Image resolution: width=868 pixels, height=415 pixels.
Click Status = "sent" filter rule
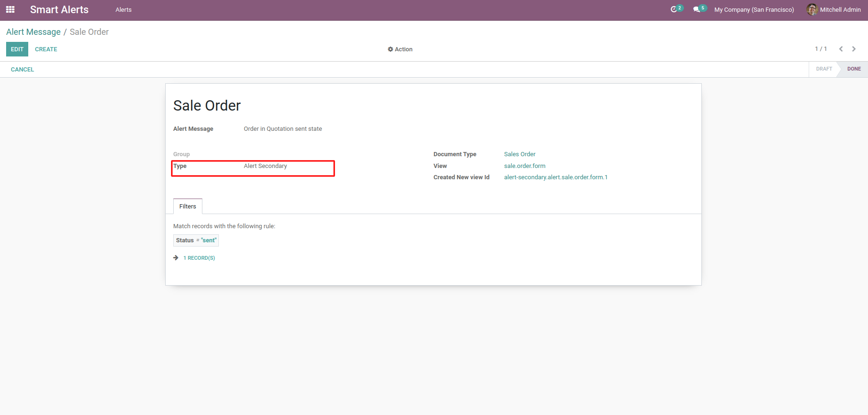coord(196,240)
